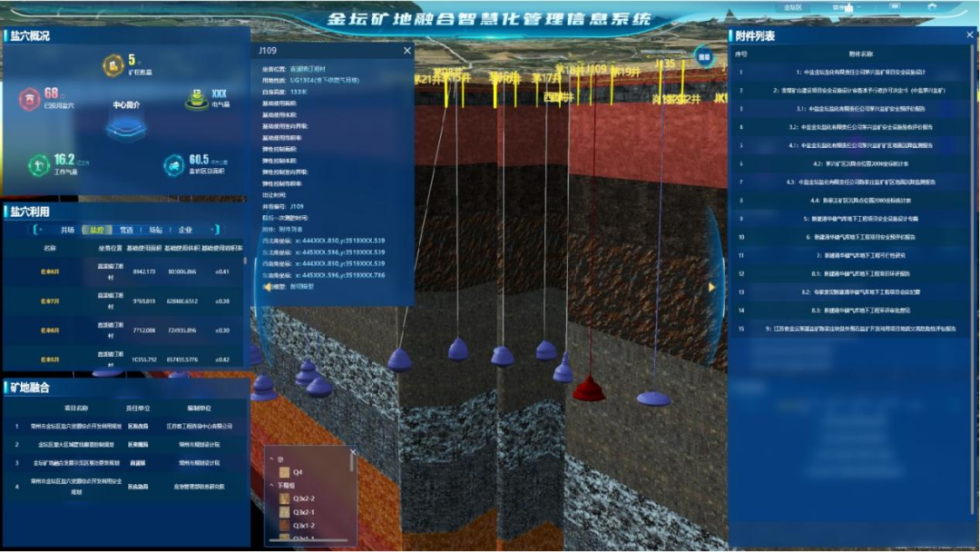Click the Q4 stratum color swatch
The height and width of the screenshot is (552, 980).
coord(285,472)
